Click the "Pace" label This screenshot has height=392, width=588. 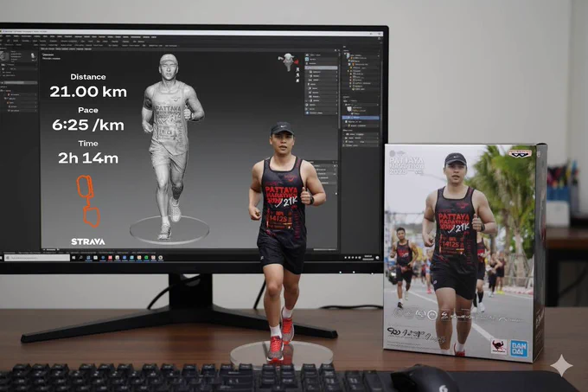(88, 110)
